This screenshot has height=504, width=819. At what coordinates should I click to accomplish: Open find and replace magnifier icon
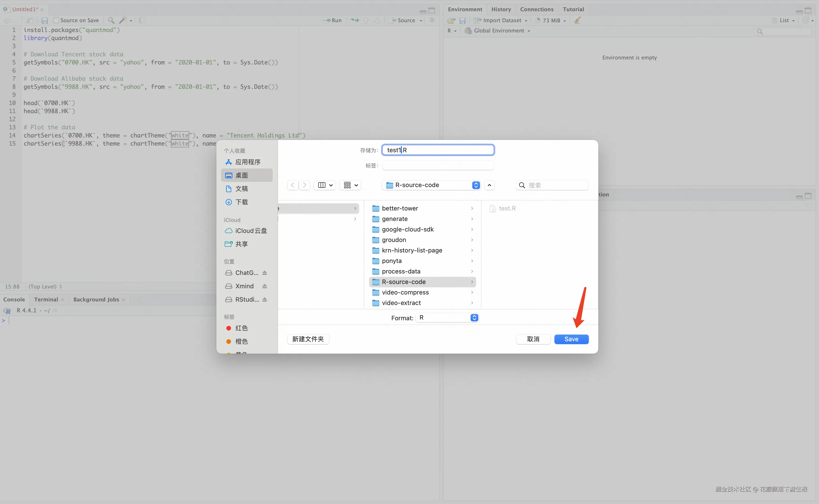[111, 20]
